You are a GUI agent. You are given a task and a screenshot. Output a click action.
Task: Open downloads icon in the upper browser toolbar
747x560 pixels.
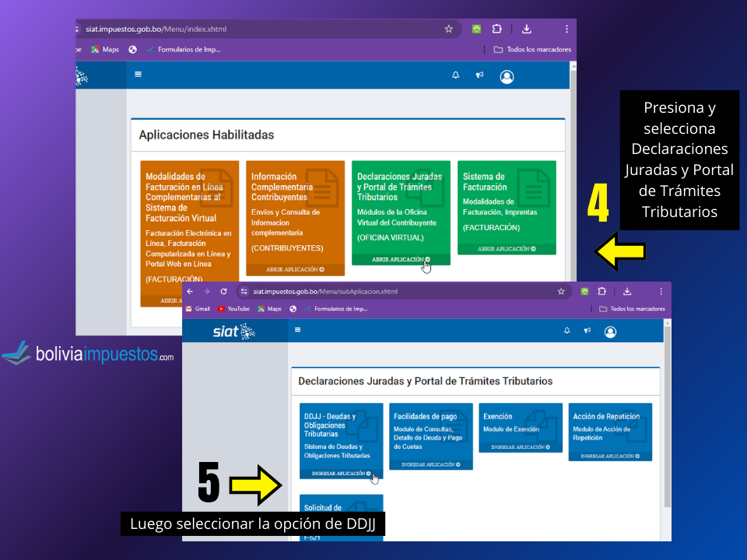pos(527,30)
